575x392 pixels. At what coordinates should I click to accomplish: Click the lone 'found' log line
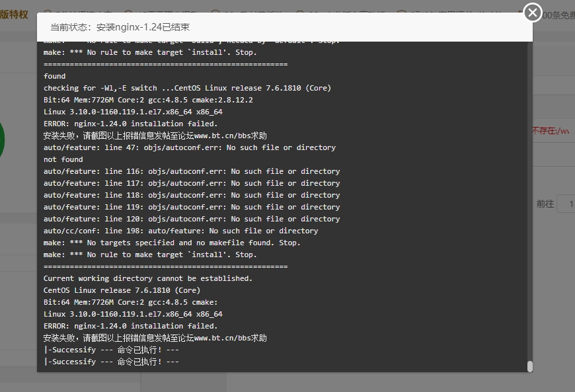click(x=55, y=76)
